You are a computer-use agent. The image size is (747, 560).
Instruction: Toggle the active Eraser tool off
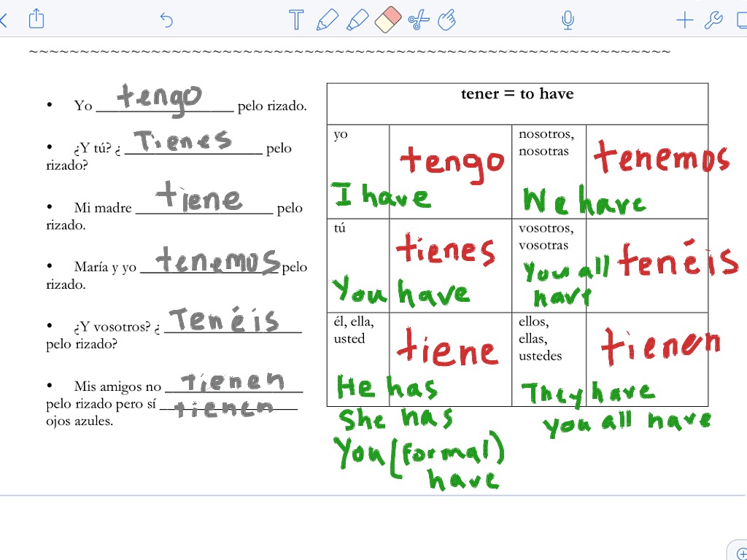pos(388,20)
